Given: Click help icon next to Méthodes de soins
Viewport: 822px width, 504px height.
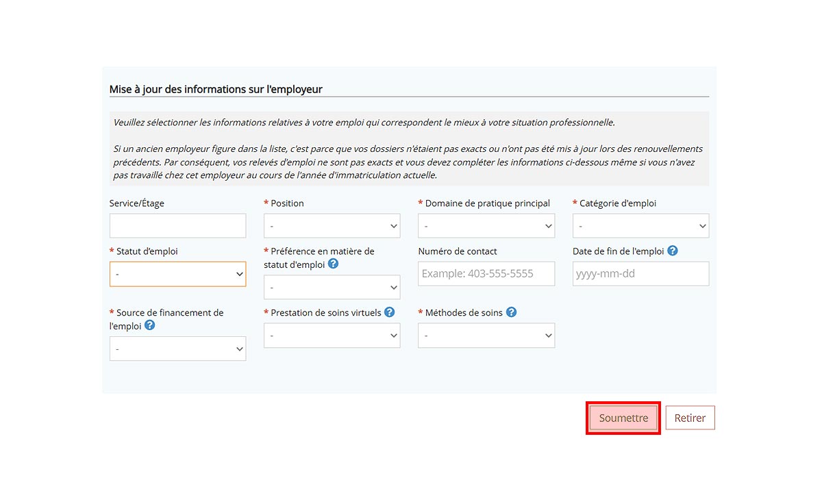Looking at the screenshot, I should 511,312.
